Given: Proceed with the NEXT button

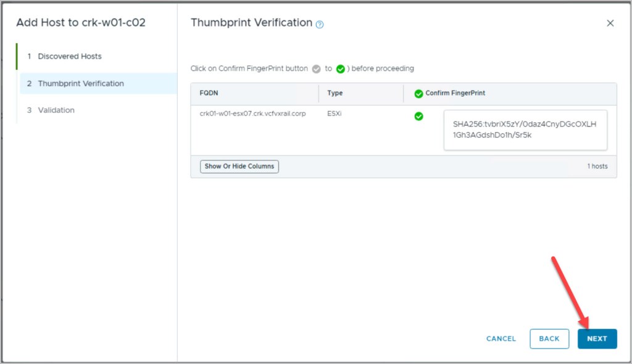Looking at the screenshot, I should [597, 339].
